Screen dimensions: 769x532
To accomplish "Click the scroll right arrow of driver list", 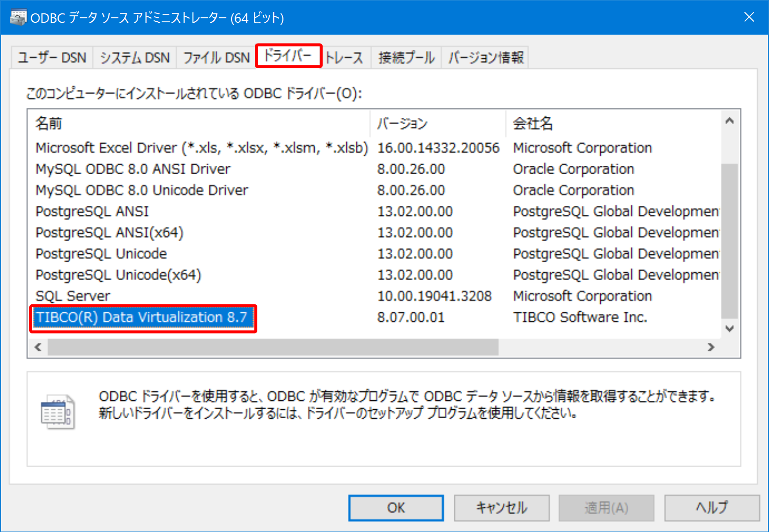I will [711, 347].
